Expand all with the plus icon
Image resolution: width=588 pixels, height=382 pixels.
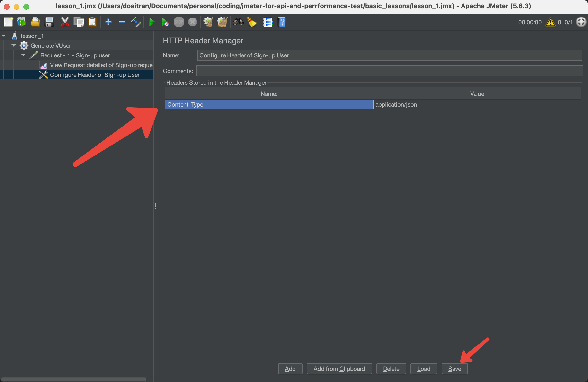click(108, 22)
